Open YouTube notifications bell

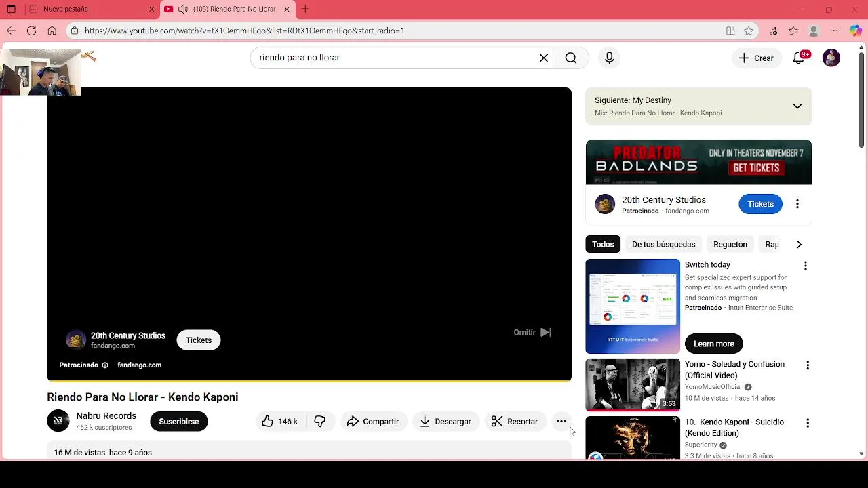coord(799,58)
